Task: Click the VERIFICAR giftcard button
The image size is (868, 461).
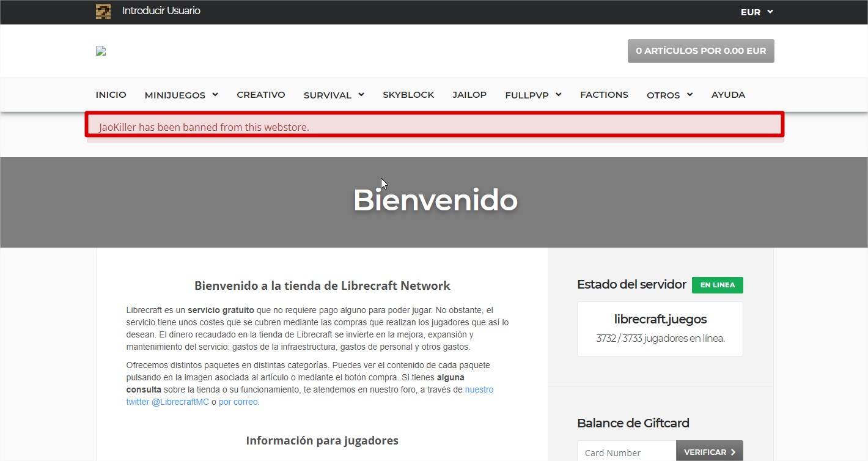Action: pos(710,452)
